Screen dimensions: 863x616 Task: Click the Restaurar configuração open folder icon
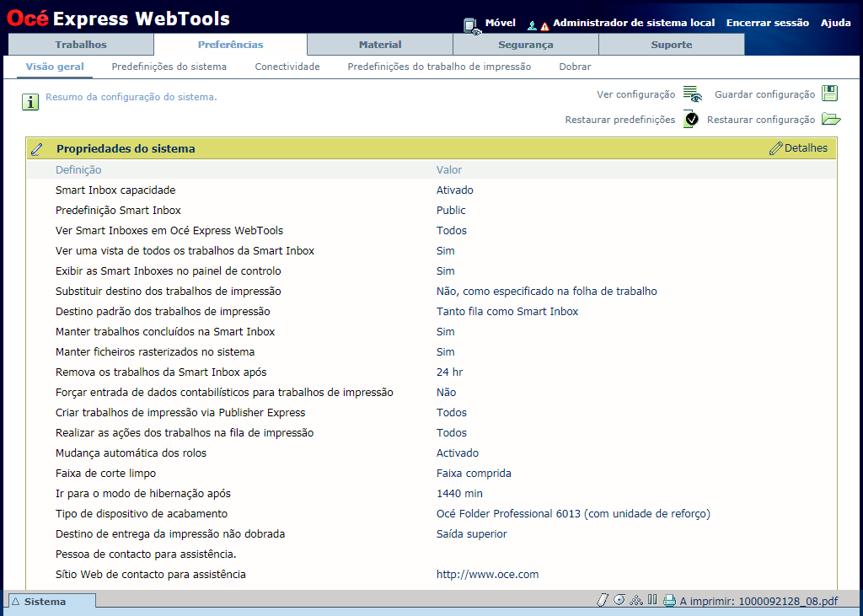point(831,119)
